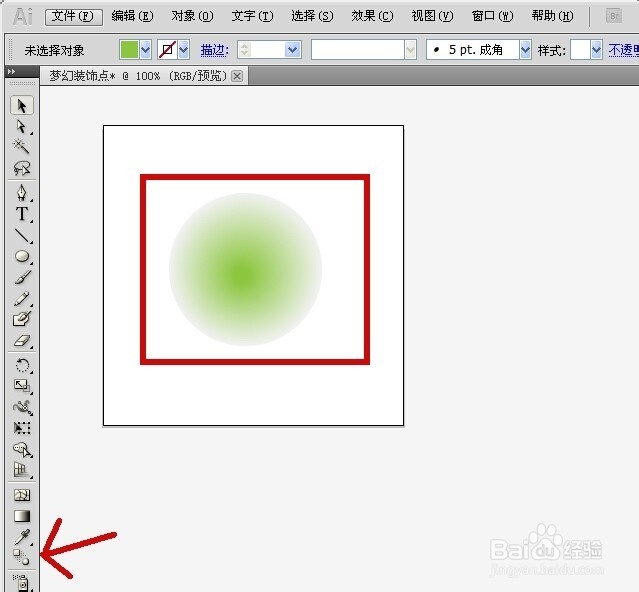Select the Pen tool
The height and width of the screenshot is (592, 639).
(x=22, y=192)
